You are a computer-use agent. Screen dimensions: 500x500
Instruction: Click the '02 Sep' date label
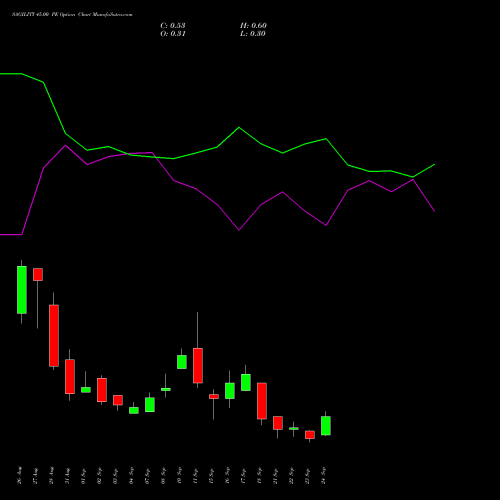[99, 475]
